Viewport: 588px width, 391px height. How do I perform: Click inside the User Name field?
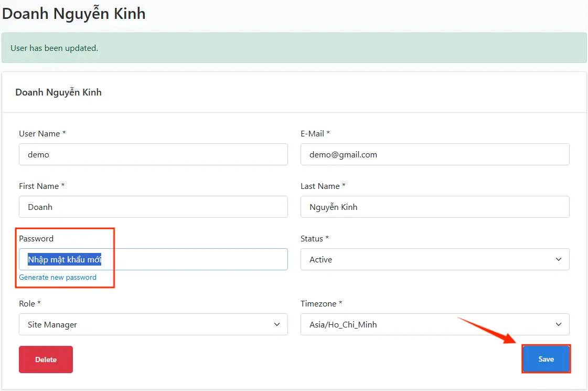pyautogui.click(x=153, y=154)
